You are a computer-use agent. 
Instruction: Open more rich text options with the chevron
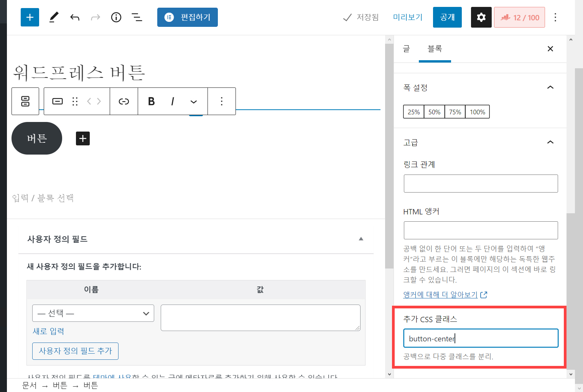point(193,101)
